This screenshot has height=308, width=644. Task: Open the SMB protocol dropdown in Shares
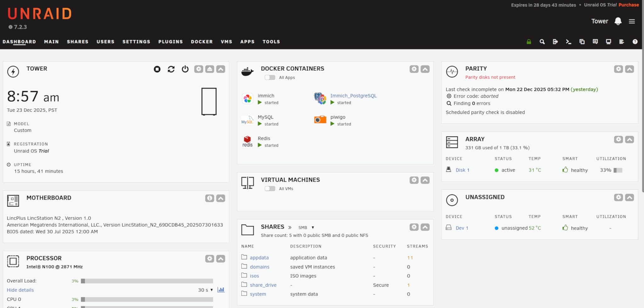[x=306, y=227]
